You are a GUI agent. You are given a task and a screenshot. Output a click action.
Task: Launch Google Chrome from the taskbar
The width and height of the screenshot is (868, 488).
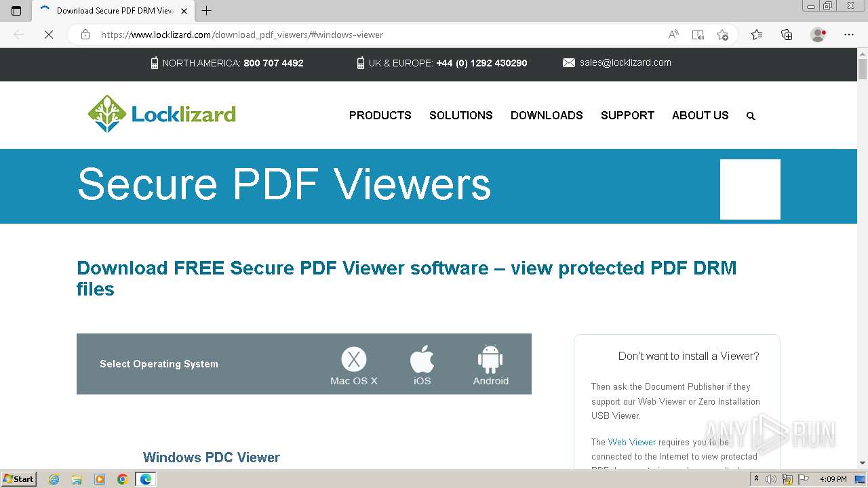point(123,479)
